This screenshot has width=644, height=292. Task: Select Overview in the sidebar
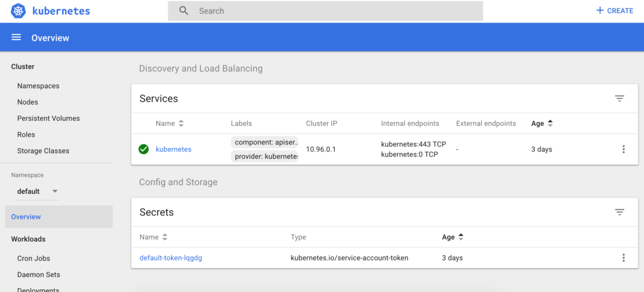26,217
